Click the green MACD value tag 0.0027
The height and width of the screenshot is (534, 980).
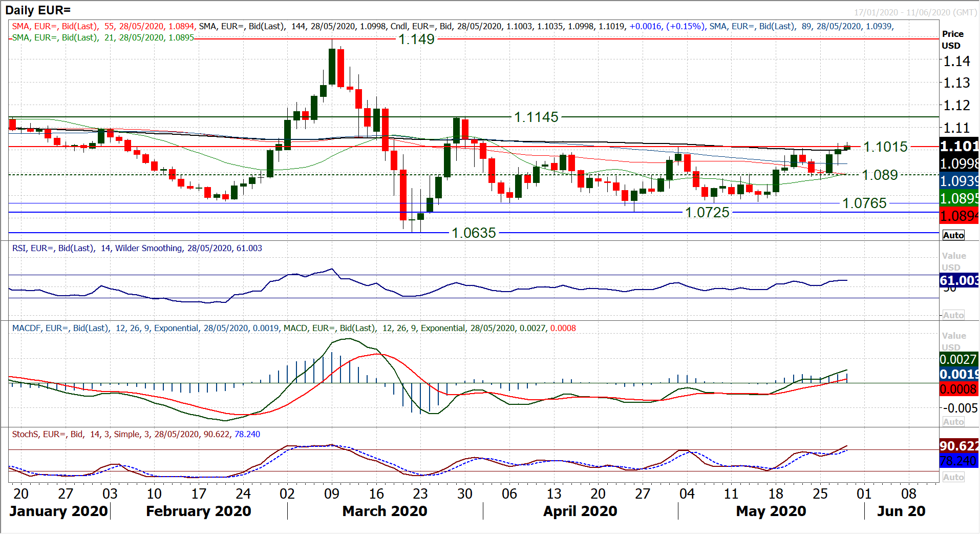pos(958,359)
